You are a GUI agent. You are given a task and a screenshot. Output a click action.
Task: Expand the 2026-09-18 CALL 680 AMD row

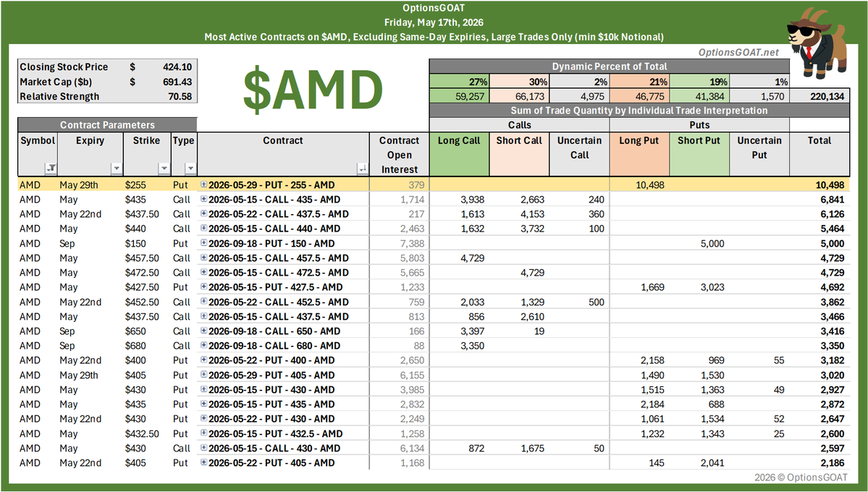203,345
